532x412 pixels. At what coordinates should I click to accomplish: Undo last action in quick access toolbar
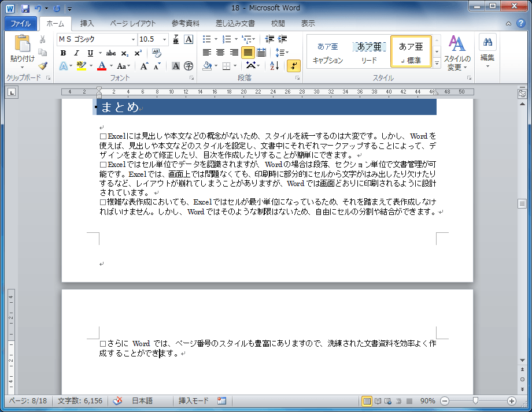(38, 9)
